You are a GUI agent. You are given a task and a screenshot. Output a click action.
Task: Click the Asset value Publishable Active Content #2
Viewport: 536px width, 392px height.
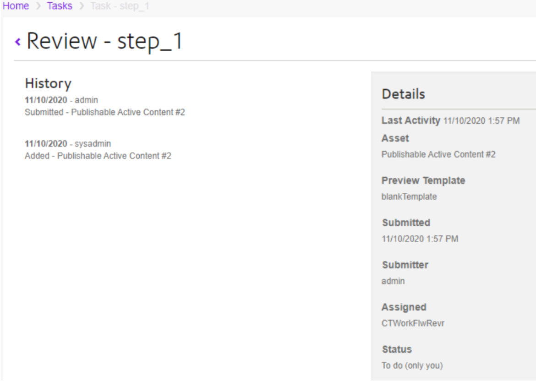438,155
